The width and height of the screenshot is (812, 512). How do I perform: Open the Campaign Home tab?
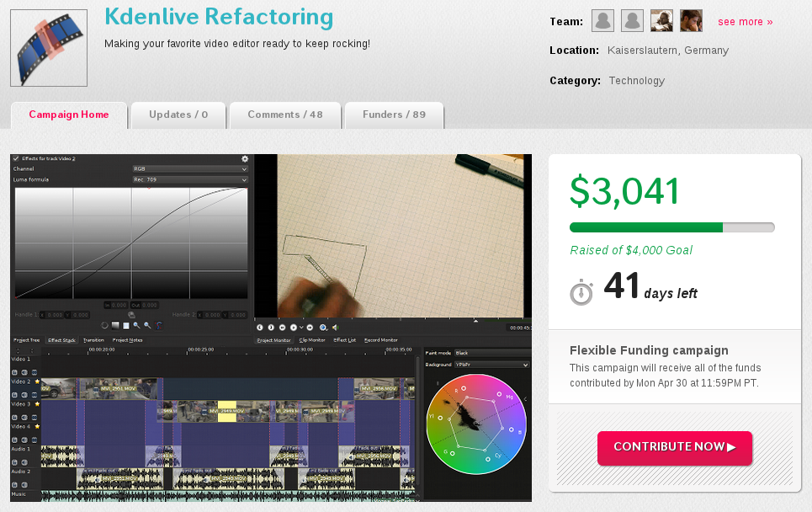(69, 115)
